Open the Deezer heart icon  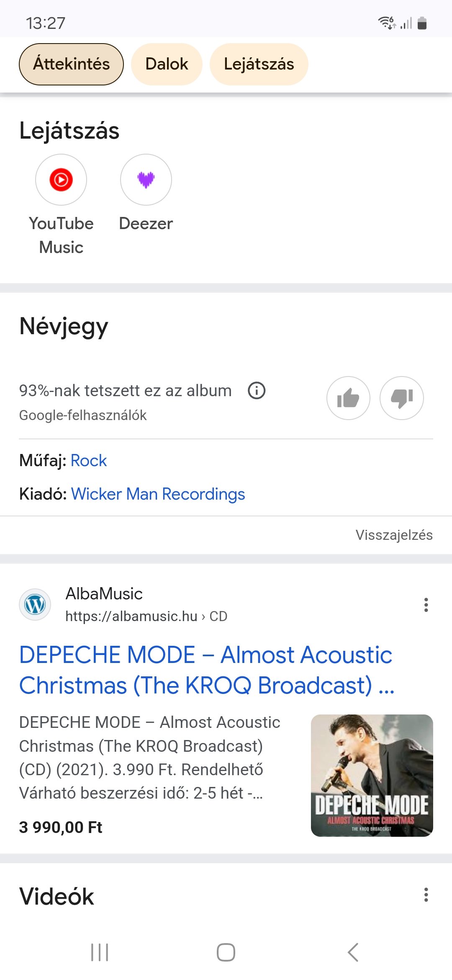pos(146,180)
